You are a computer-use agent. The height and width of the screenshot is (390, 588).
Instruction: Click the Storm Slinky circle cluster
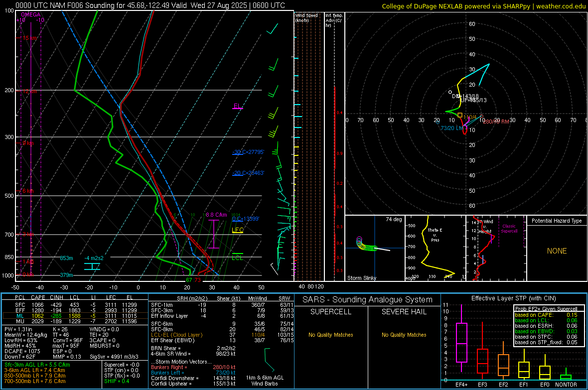[x=366, y=244]
